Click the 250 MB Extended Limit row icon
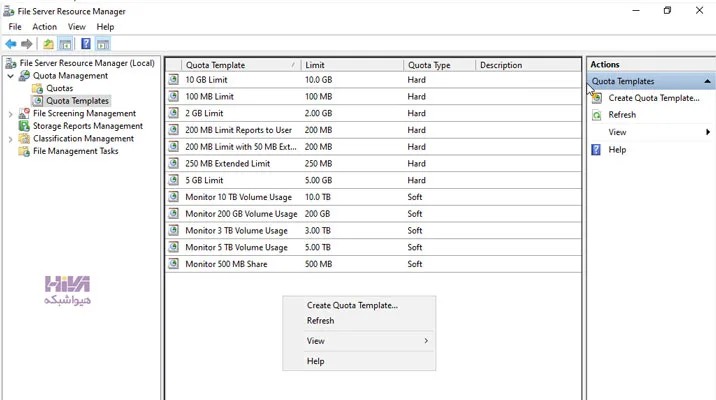This screenshot has width=716, height=400. click(174, 163)
